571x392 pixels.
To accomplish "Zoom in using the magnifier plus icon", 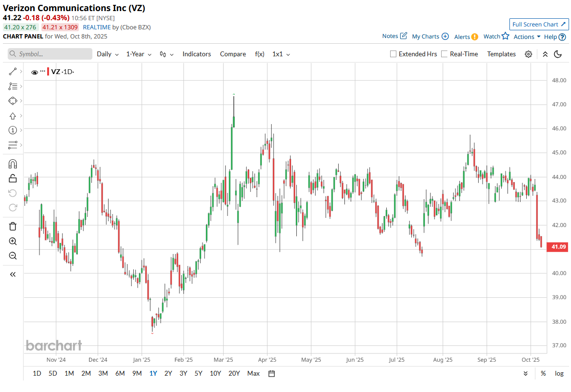I will 13,241.
